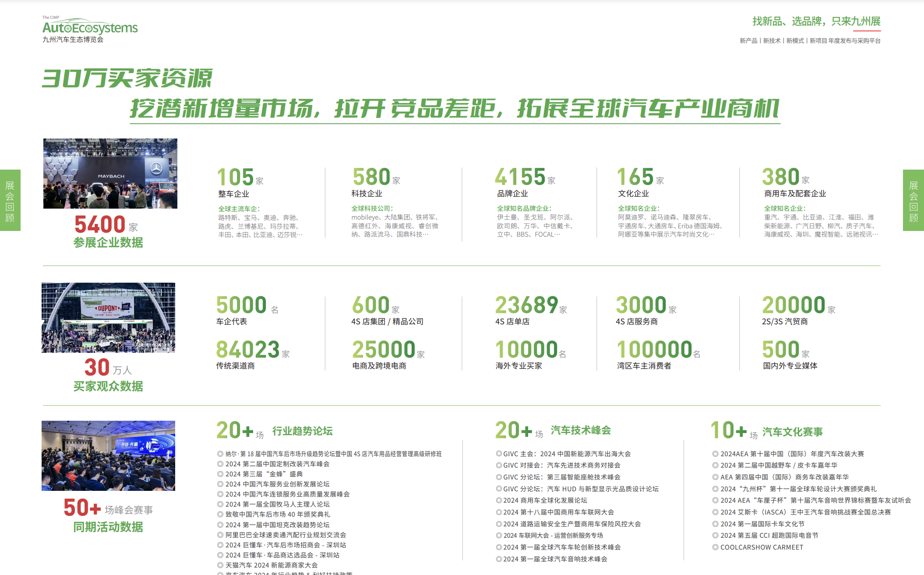Click the 2024AEA 年度汽车改装大赛 entry
This screenshot has width=924, height=575.
click(x=788, y=454)
